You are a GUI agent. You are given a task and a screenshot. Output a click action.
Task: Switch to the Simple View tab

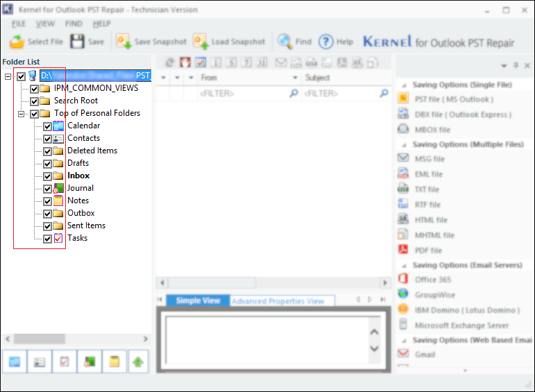tap(198, 300)
